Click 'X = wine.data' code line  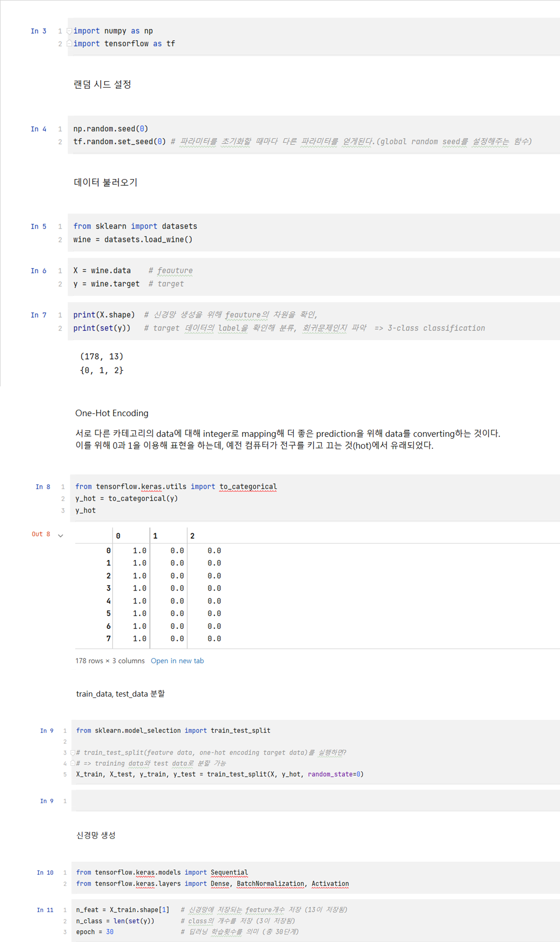tap(102, 271)
